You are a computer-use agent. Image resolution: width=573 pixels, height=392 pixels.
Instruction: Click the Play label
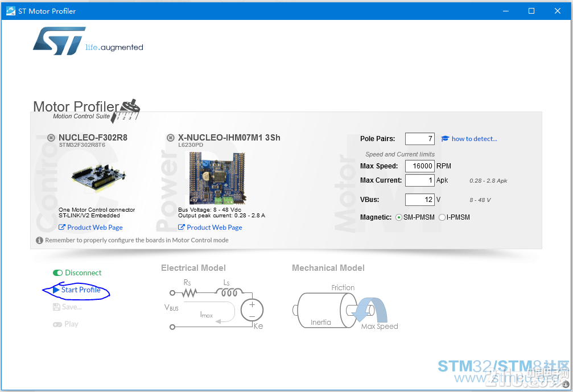click(71, 324)
